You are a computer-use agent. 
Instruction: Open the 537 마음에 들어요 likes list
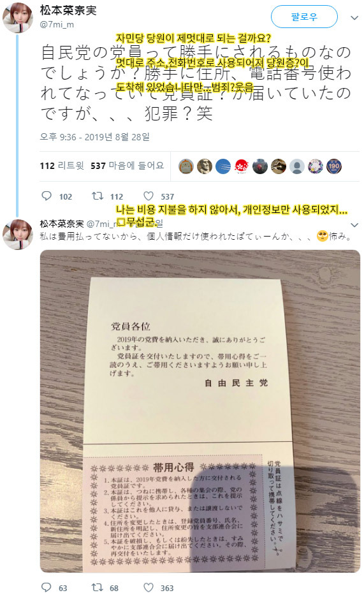(x=127, y=166)
